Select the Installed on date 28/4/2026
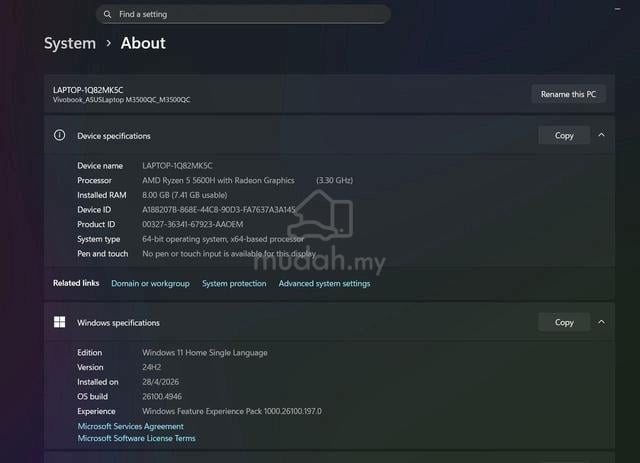Image resolution: width=640 pixels, height=463 pixels. tap(160, 382)
